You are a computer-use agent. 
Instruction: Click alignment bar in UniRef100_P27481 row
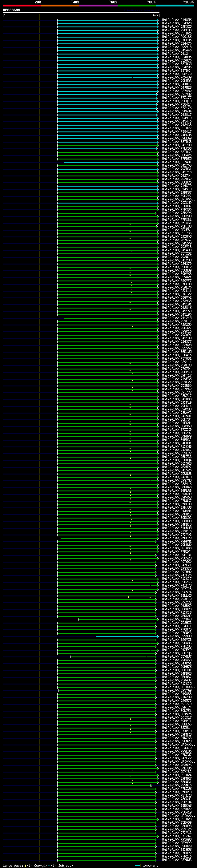click(x=111, y=162)
